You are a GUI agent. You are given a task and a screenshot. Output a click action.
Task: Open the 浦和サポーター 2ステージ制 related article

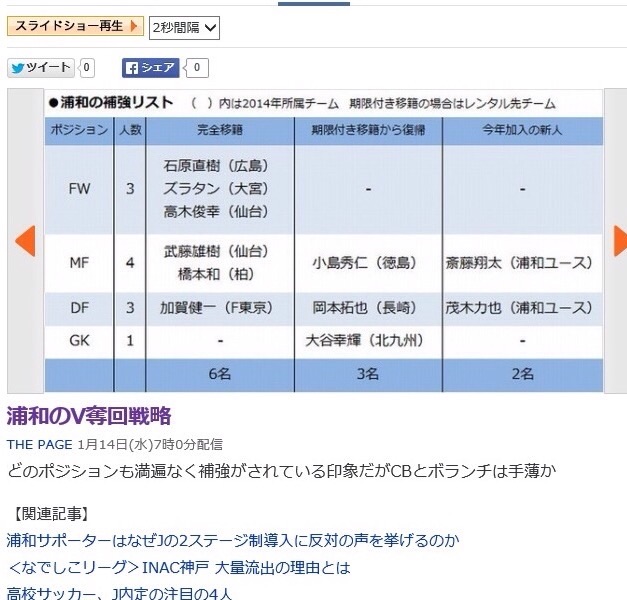[x=232, y=541]
